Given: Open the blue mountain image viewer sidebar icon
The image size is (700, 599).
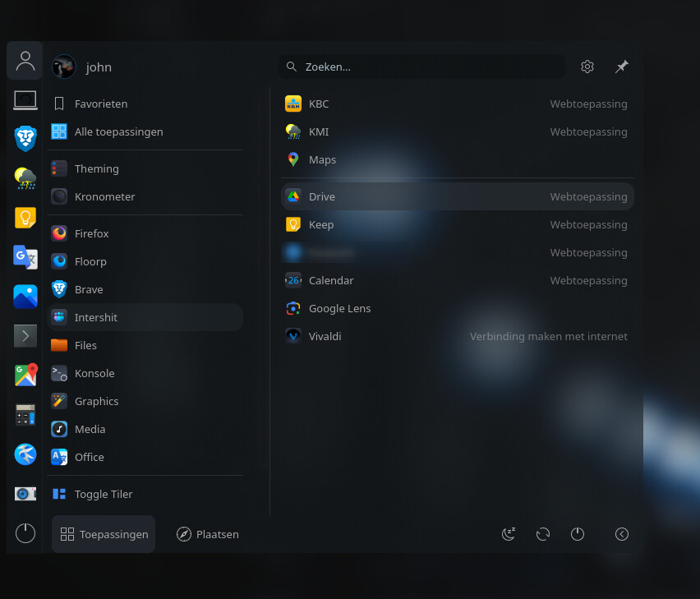Looking at the screenshot, I should tap(25, 297).
